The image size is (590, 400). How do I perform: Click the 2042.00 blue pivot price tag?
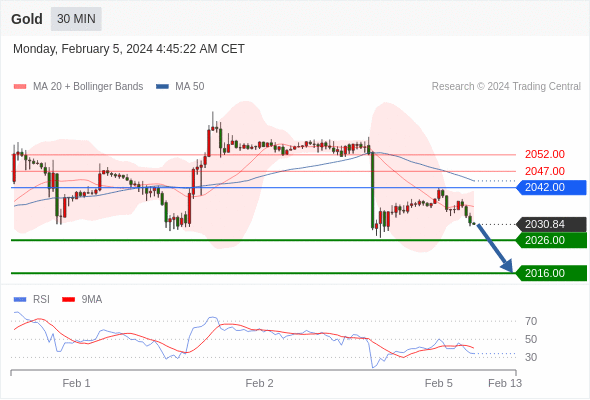551,187
